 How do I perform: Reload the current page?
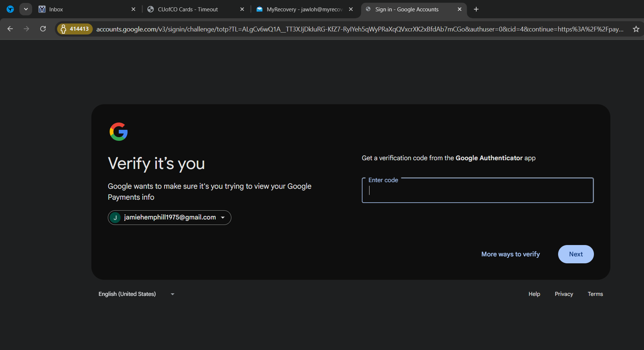pos(43,29)
